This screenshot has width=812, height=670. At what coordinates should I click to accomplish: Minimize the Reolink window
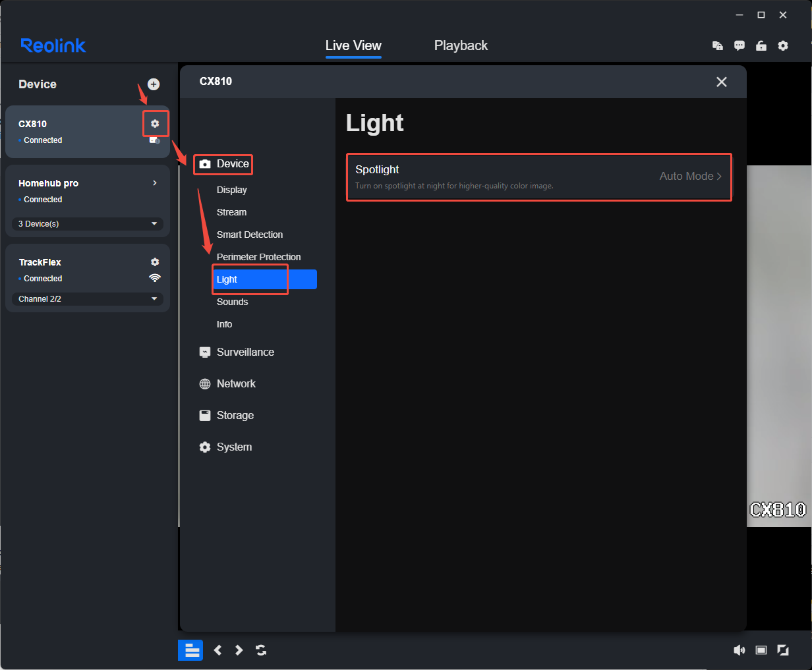point(739,14)
